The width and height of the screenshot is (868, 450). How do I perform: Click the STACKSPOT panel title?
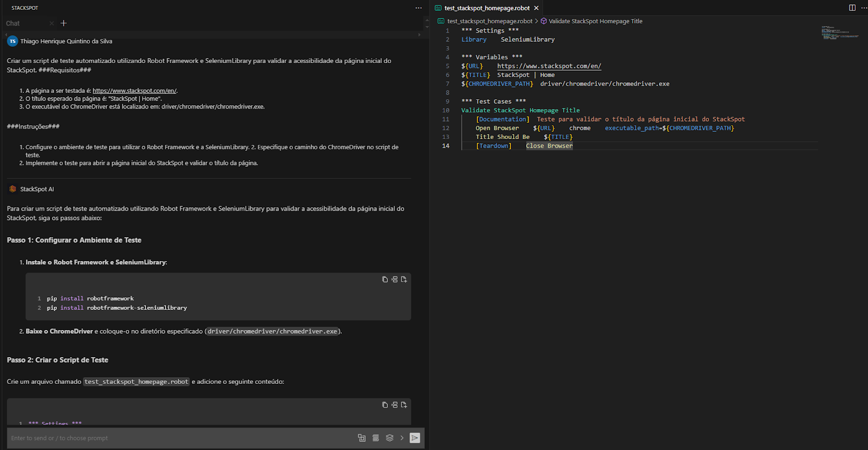25,8
